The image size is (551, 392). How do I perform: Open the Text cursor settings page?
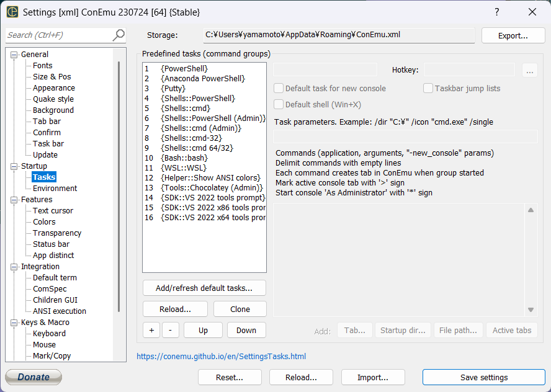pos(53,211)
